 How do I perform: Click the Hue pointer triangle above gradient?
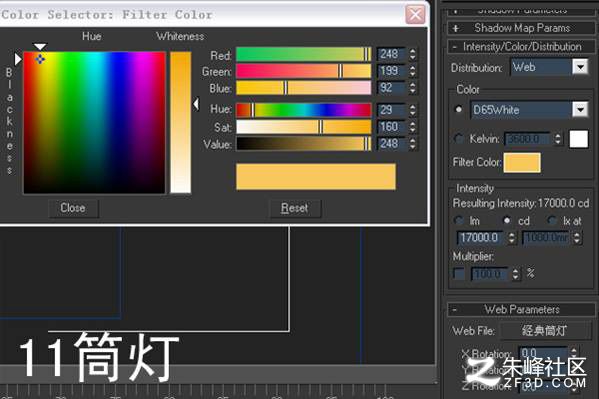[x=40, y=47]
